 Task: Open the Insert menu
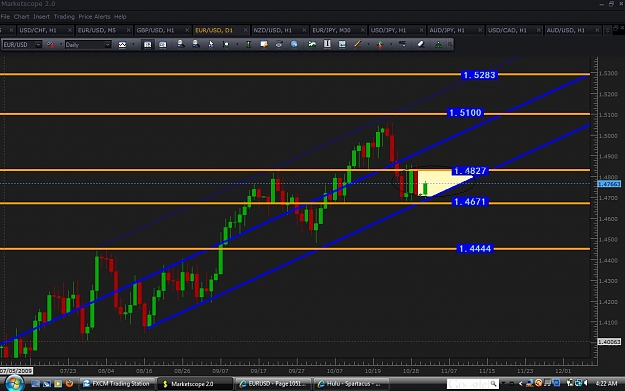pyautogui.click(x=41, y=17)
